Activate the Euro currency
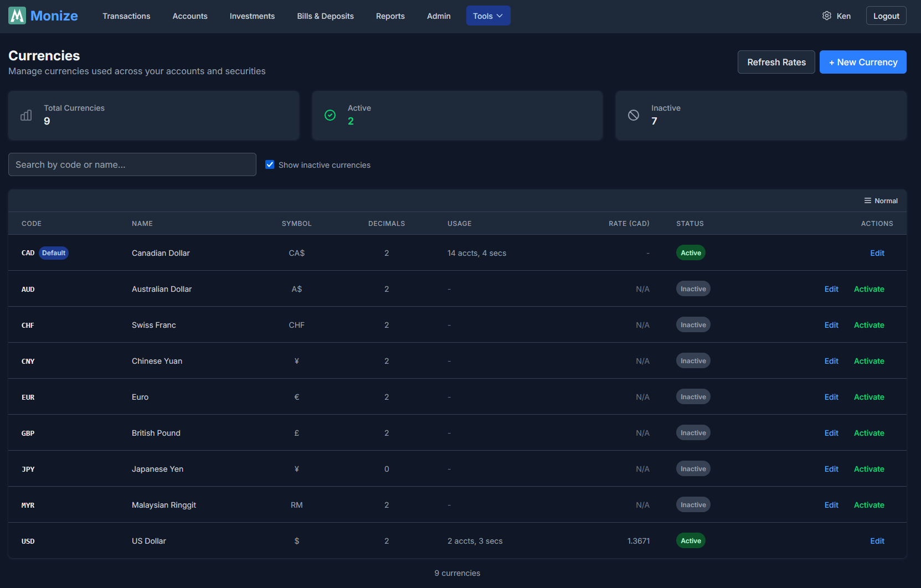 click(x=869, y=397)
